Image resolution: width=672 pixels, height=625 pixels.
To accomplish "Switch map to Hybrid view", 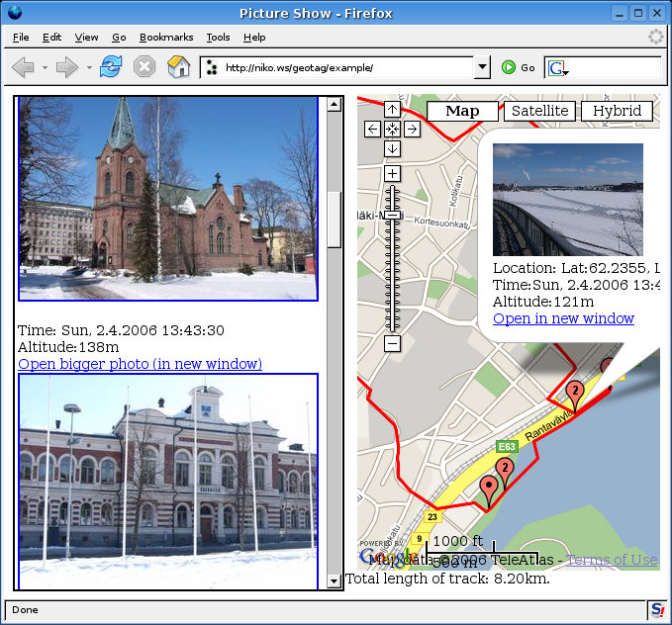I will click(x=617, y=111).
